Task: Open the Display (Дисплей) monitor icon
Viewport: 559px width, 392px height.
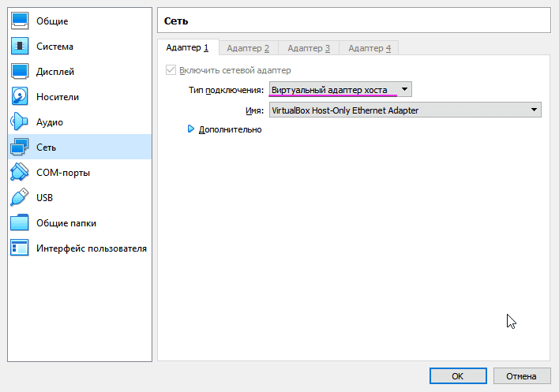Action: pos(20,72)
